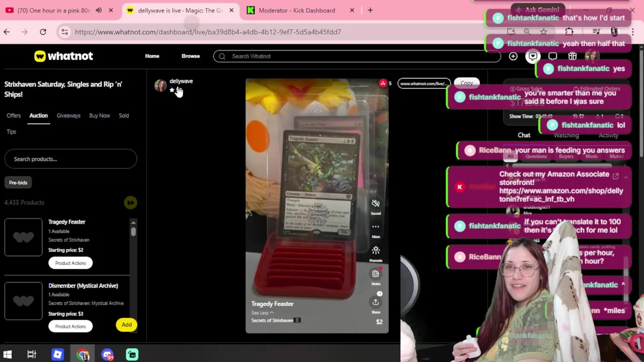Click the Whatnot logo
The width and height of the screenshot is (644, 362).
63,56
